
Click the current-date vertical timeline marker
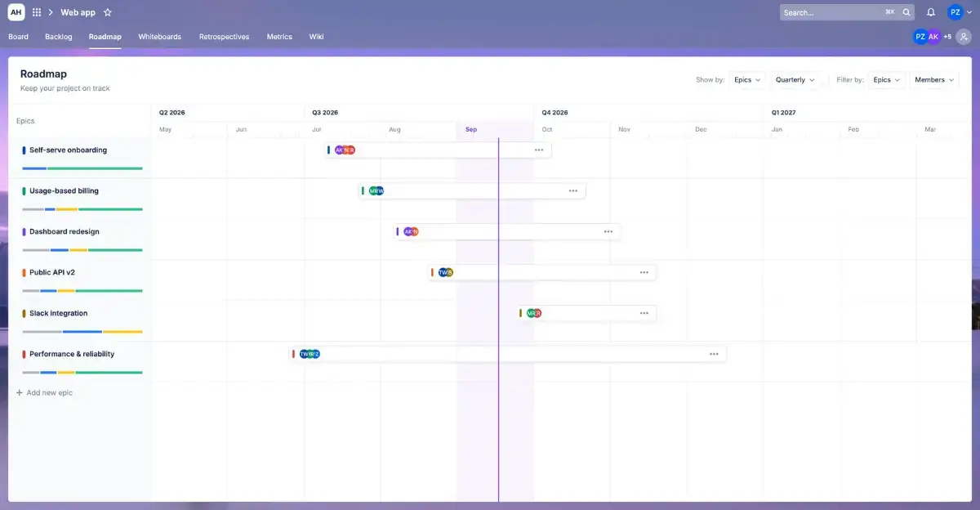pos(498,319)
